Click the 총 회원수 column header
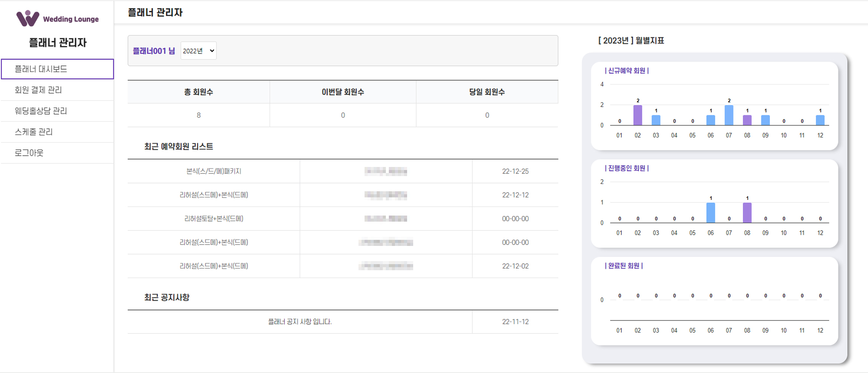Screen dimensions: 868x373 [198, 92]
